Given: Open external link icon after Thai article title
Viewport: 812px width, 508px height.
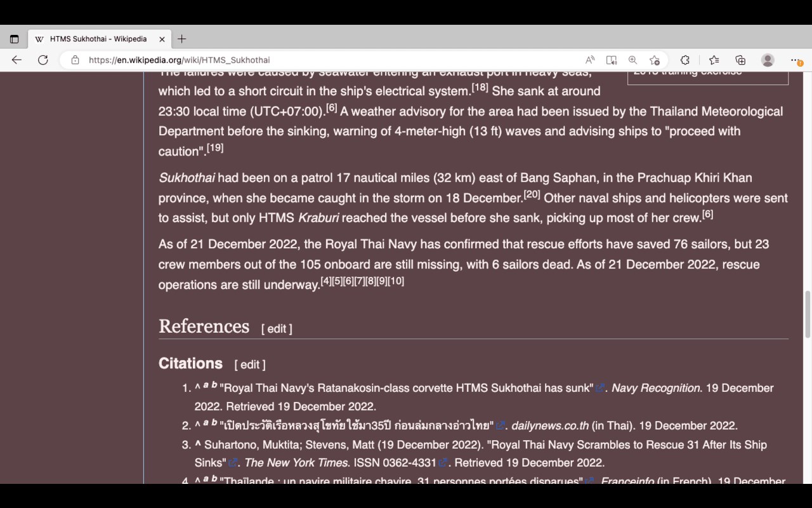Looking at the screenshot, I should point(501,425).
